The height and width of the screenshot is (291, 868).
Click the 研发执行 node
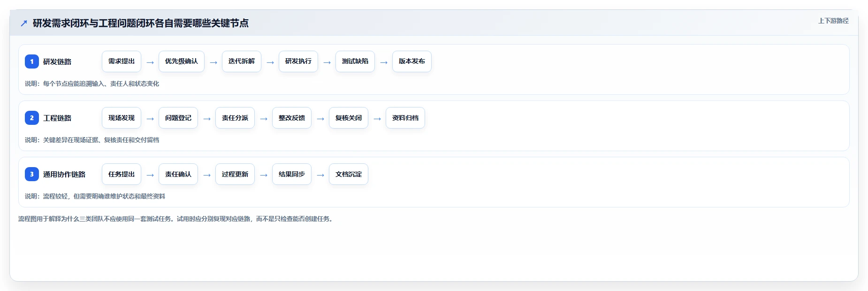[x=298, y=61]
